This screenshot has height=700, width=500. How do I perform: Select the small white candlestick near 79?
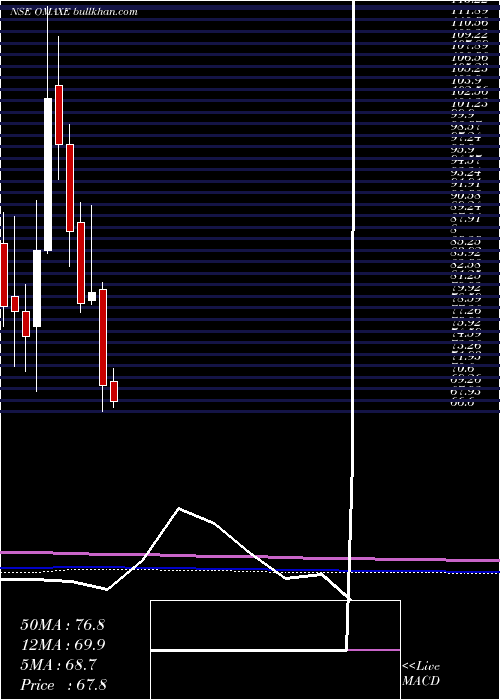click(x=92, y=296)
